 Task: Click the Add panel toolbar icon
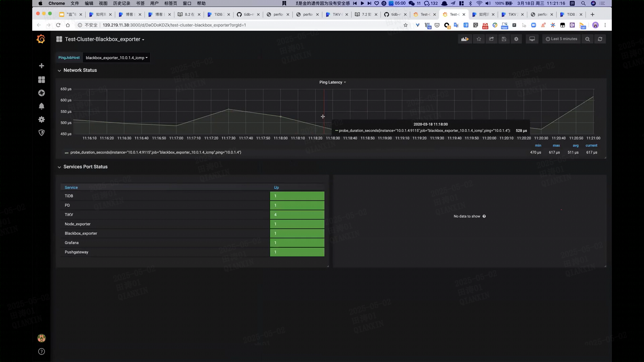(465, 39)
